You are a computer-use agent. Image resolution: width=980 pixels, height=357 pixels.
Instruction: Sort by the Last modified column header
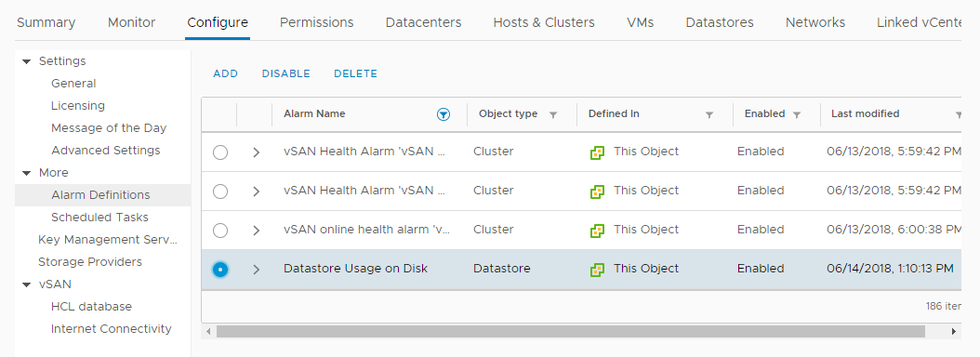tap(865, 113)
